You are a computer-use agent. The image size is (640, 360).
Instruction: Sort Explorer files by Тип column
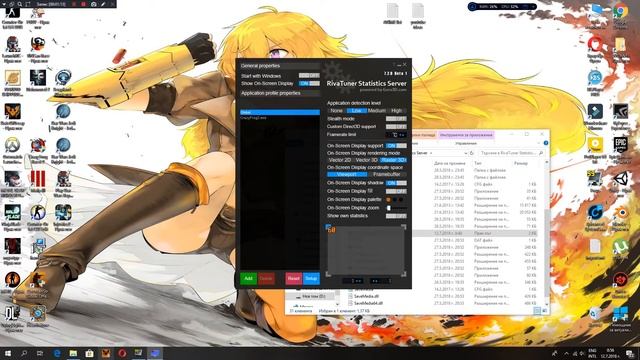478,163
